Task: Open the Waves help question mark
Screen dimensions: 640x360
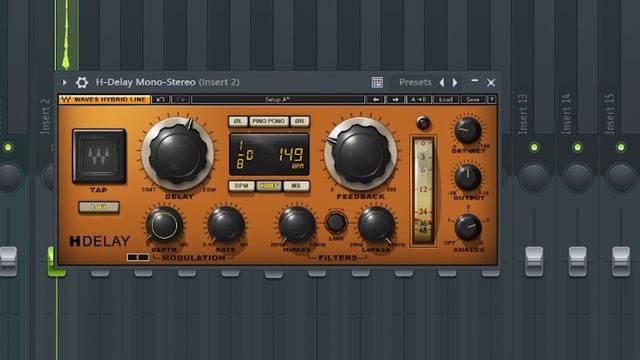Action: (x=491, y=99)
